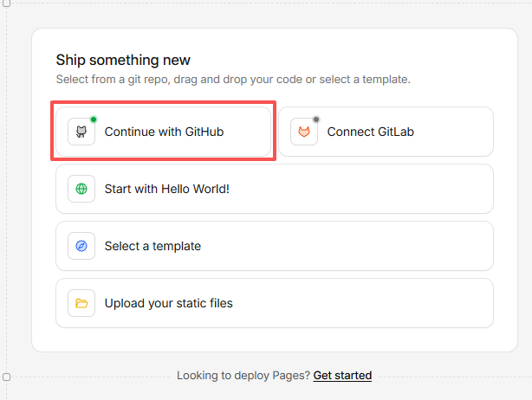Click the small square handle at top-left corner

point(6,3)
